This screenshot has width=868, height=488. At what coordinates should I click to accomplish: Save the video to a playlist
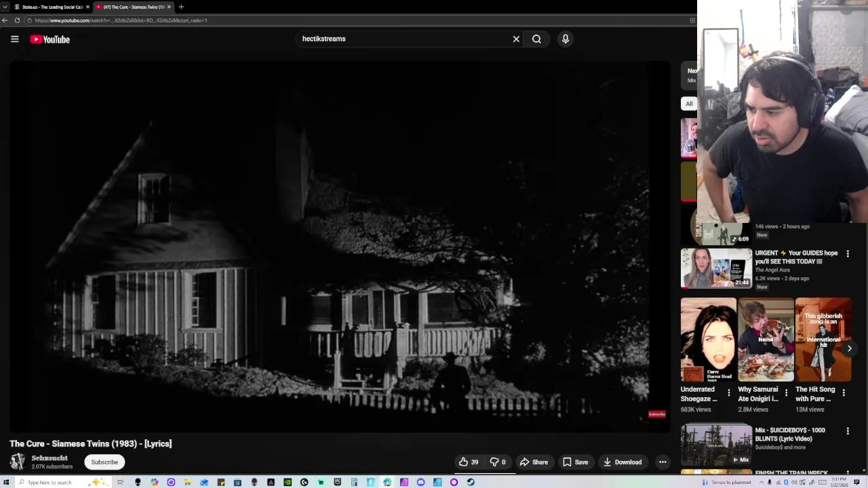tap(576, 462)
